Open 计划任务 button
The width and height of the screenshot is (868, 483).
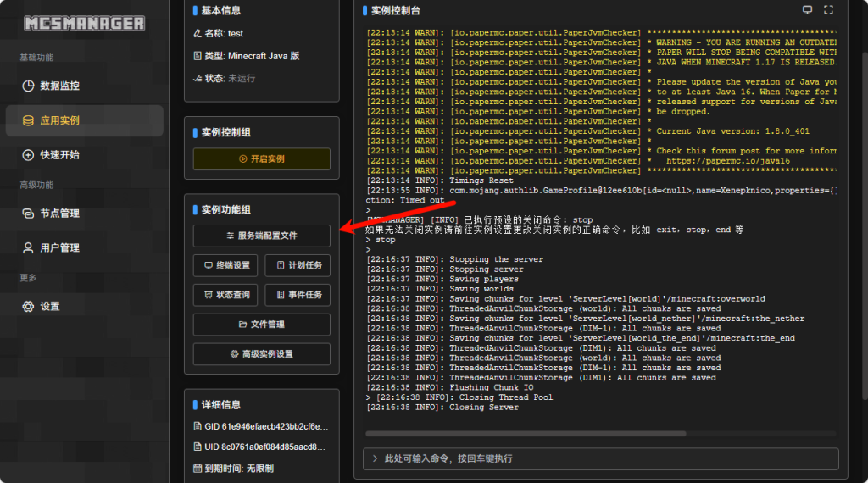[298, 265]
